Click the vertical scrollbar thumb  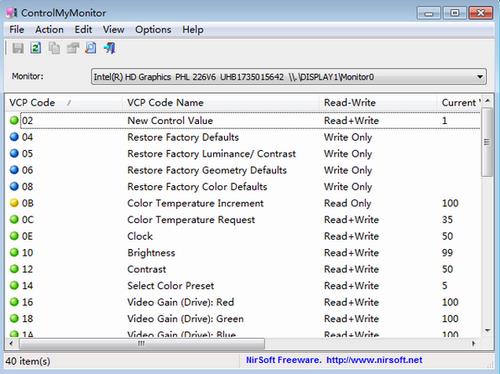[x=488, y=142]
